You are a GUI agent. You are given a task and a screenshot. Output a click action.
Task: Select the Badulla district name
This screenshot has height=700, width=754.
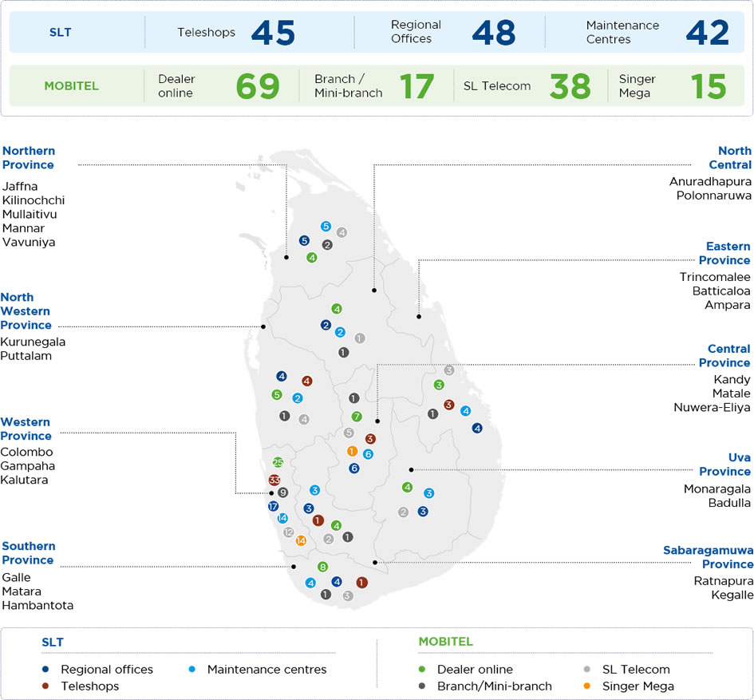729,503
